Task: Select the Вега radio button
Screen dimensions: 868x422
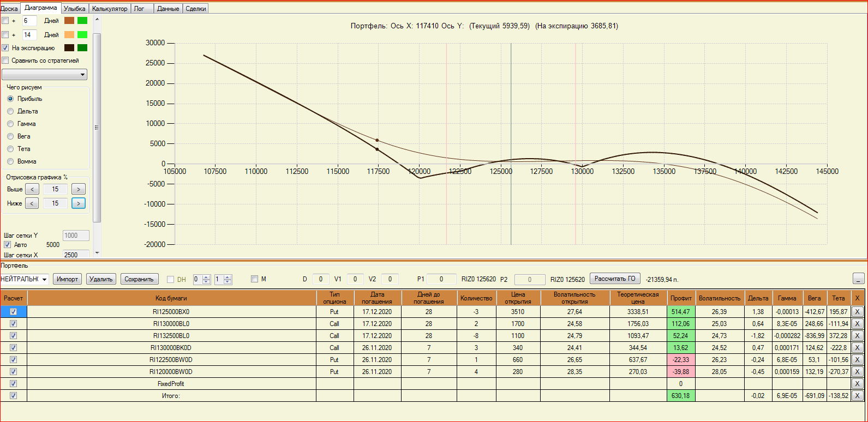Action: tap(10, 136)
